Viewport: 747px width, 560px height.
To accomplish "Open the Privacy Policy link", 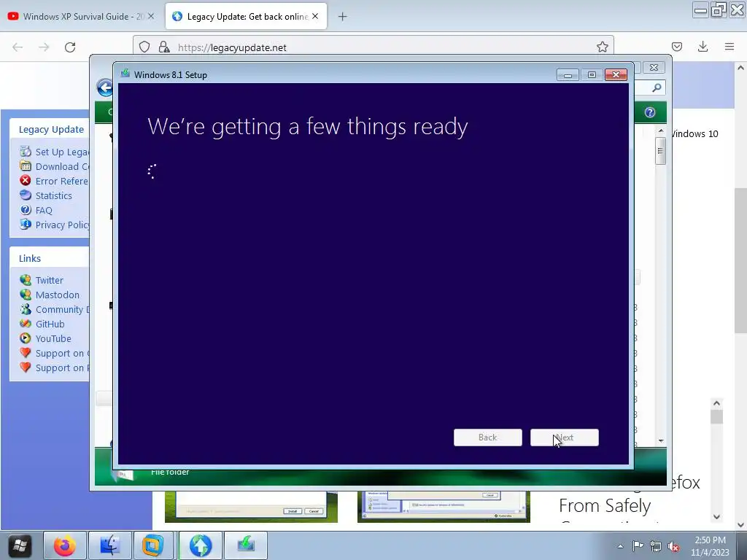I will [x=62, y=225].
